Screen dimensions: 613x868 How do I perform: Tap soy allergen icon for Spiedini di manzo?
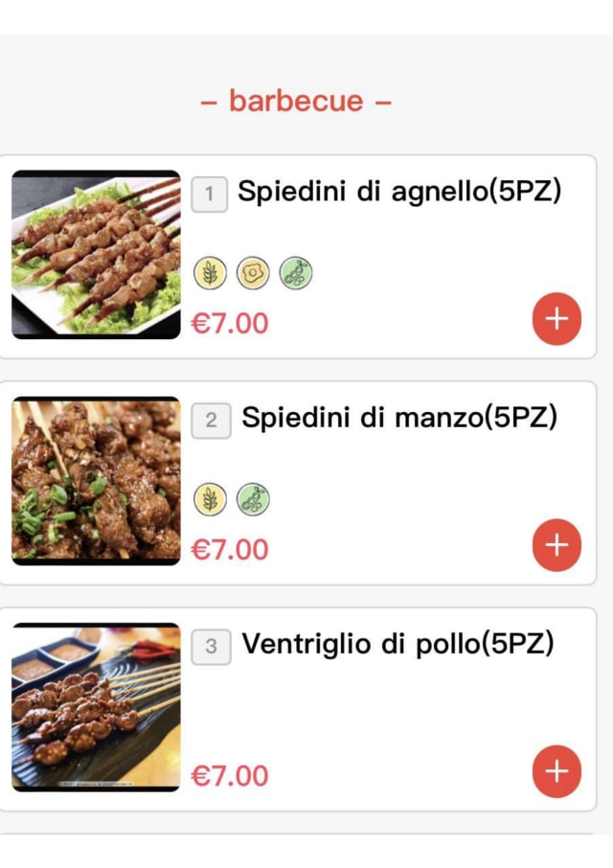click(x=253, y=499)
